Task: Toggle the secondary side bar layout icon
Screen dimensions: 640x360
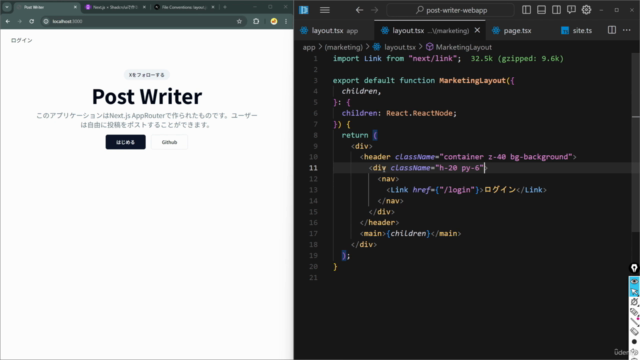Action: 556,10
